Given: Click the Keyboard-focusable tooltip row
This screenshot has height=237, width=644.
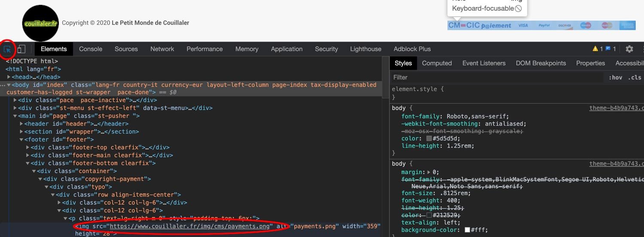Looking at the screenshot, I should click(x=487, y=9).
